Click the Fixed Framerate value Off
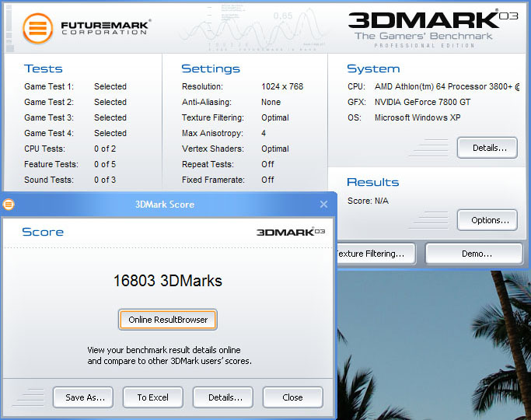Image resolution: width=531 pixels, height=420 pixels. click(x=267, y=180)
